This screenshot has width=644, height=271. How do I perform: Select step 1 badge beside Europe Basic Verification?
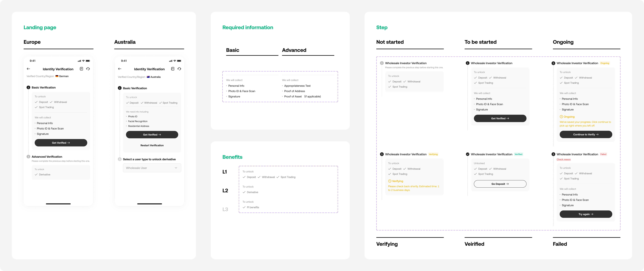click(28, 88)
